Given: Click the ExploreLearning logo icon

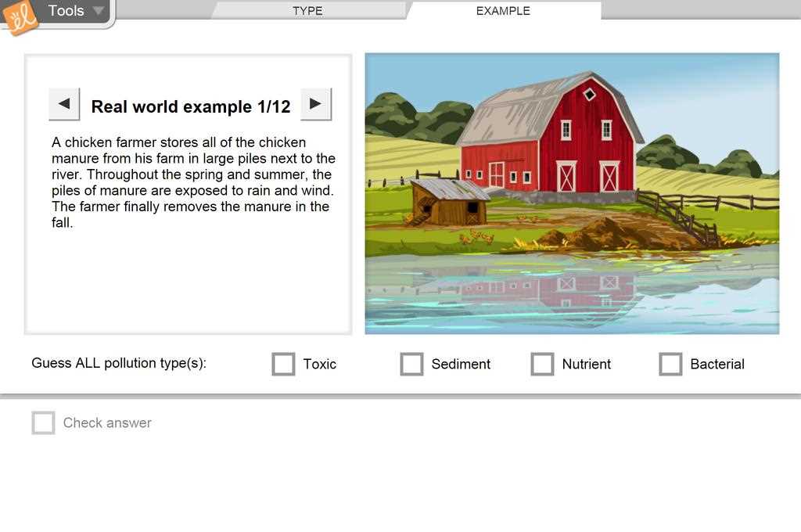Looking at the screenshot, I should (20, 16).
